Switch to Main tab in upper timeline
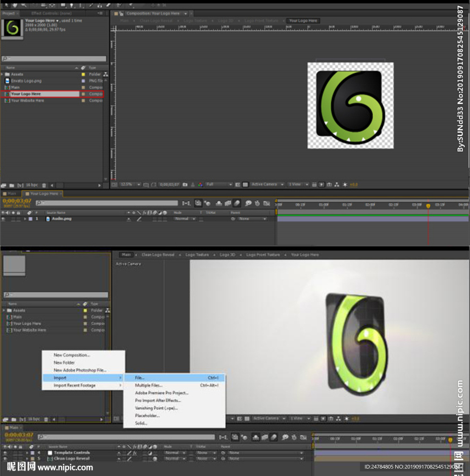This screenshot has width=470, height=476. (10, 194)
